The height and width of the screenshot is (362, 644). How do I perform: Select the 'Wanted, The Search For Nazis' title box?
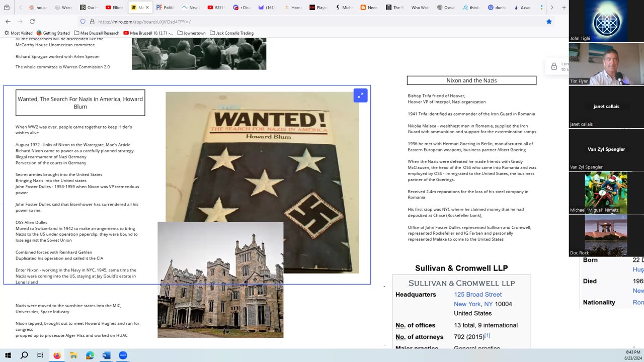coord(80,103)
